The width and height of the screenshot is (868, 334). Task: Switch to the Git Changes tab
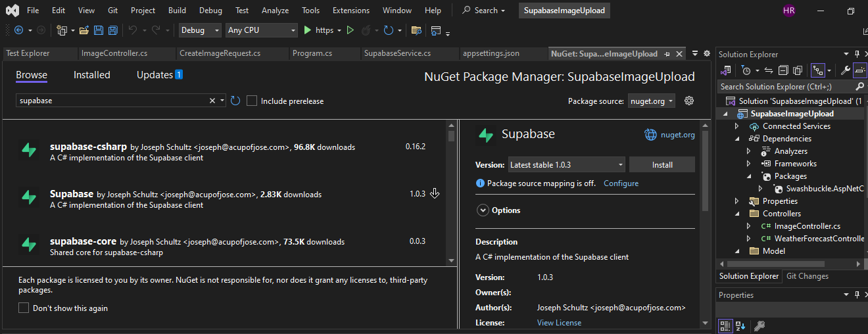point(808,276)
